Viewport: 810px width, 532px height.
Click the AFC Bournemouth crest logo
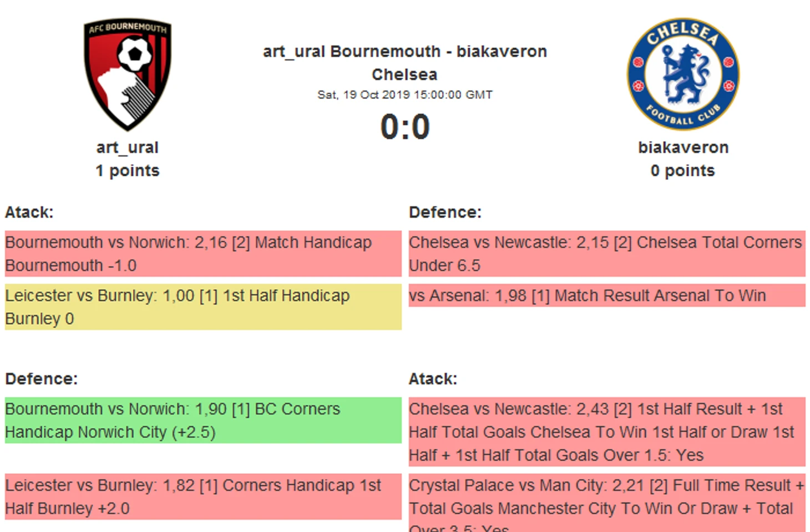[128, 75]
